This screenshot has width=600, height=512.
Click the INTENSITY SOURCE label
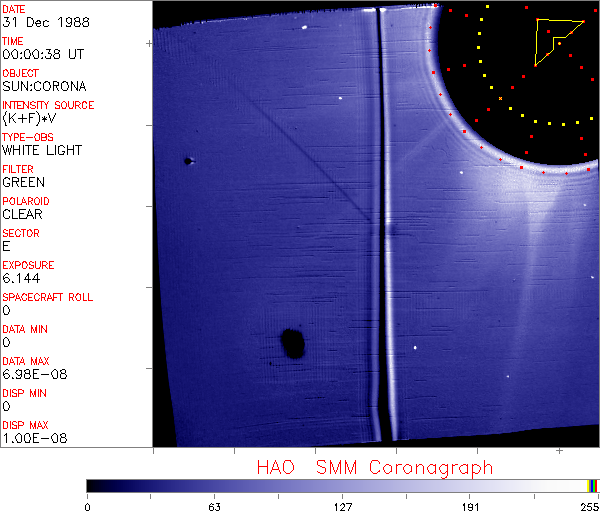point(48,105)
